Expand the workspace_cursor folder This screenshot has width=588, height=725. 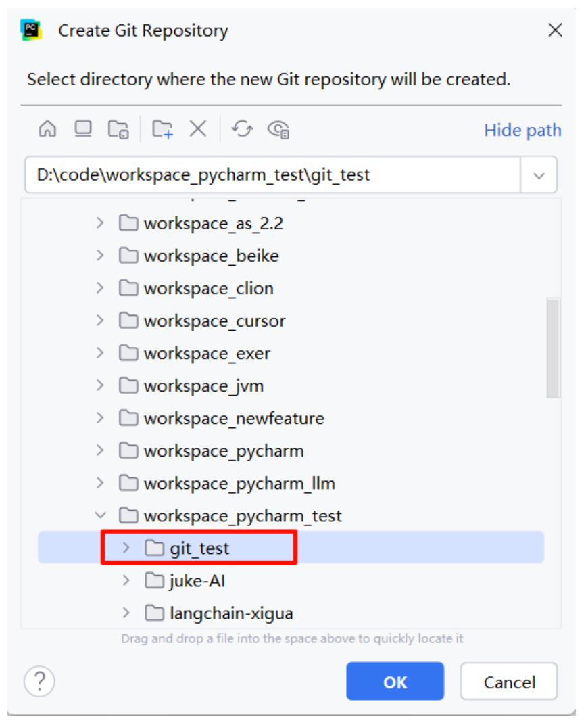(x=100, y=320)
